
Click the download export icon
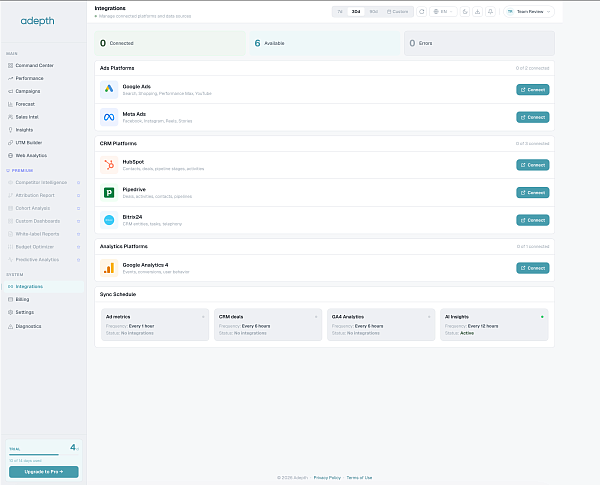click(478, 12)
